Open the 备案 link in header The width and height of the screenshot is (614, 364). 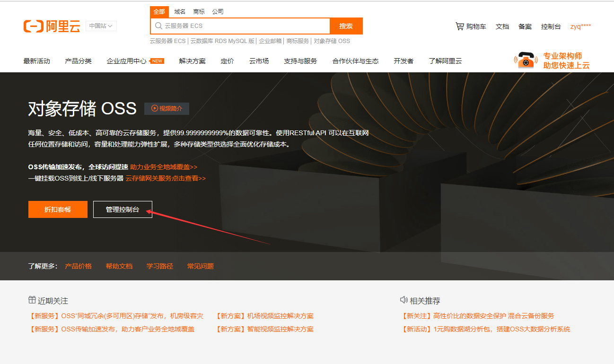click(525, 26)
